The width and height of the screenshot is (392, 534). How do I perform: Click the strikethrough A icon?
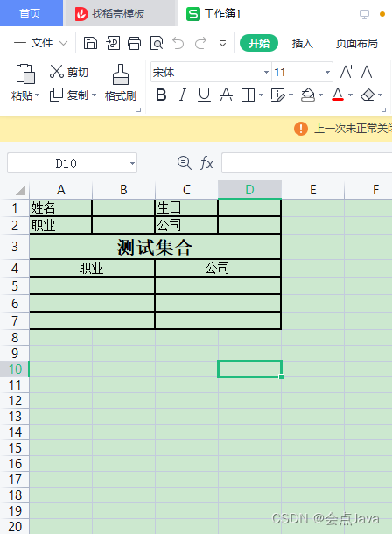tap(226, 95)
